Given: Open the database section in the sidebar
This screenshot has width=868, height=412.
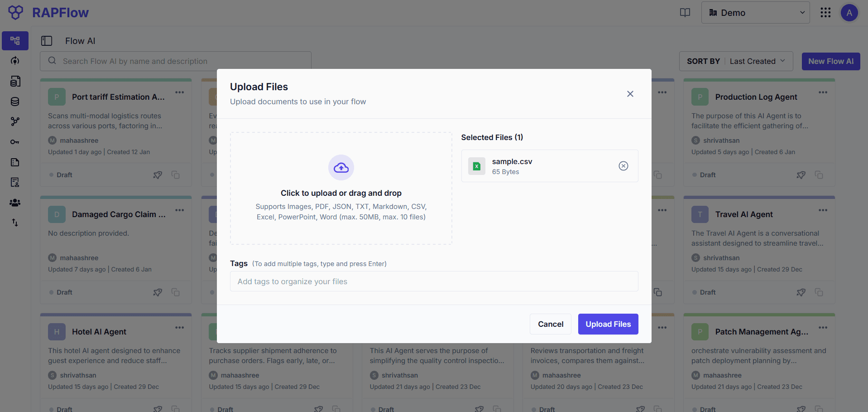Looking at the screenshot, I should pyautogui.click(x=15, y=102).
